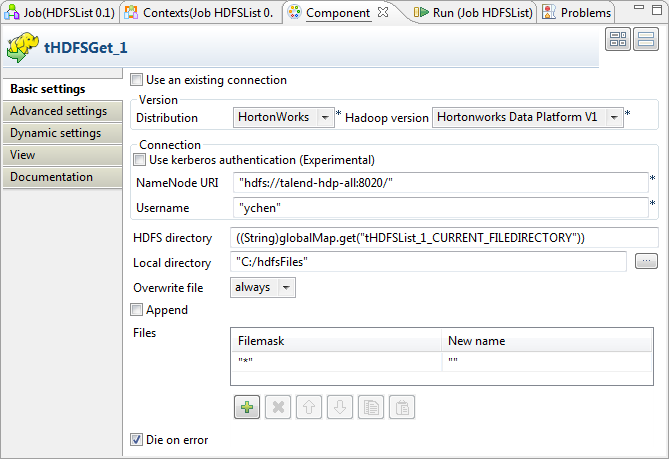Image resolution: width=669 pixels, height=459 pixels.
Task: Click the move-down arrow under Files table
Action: (341, 407)
